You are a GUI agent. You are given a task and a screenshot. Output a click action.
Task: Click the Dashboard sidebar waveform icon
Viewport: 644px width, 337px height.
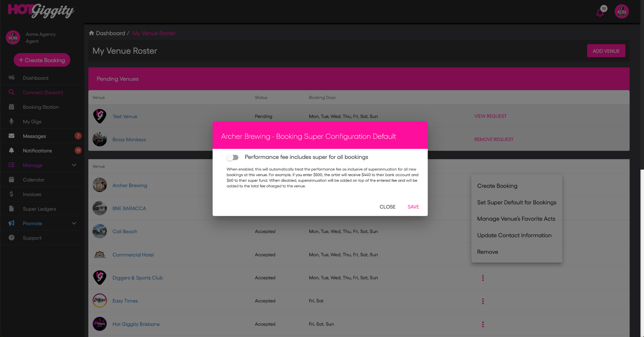pos(12,78)
